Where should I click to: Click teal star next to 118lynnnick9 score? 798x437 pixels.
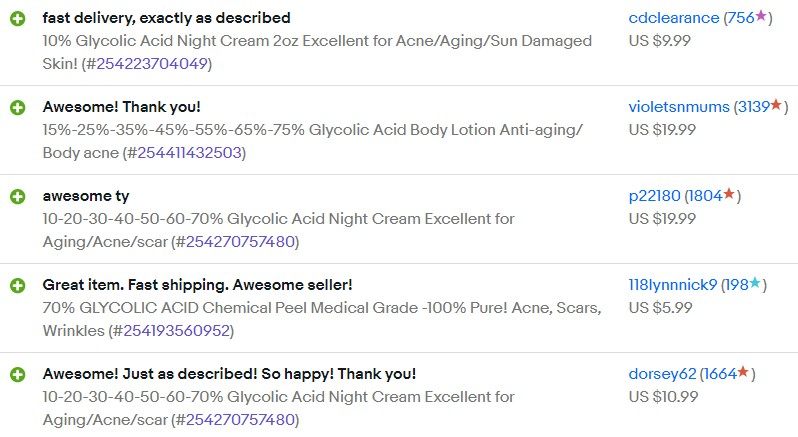click(x=755, y=285)
